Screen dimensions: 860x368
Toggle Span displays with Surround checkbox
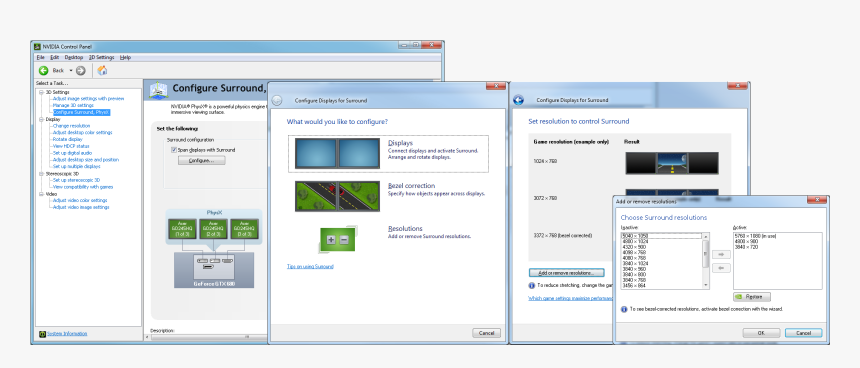(x=174, y=150)
